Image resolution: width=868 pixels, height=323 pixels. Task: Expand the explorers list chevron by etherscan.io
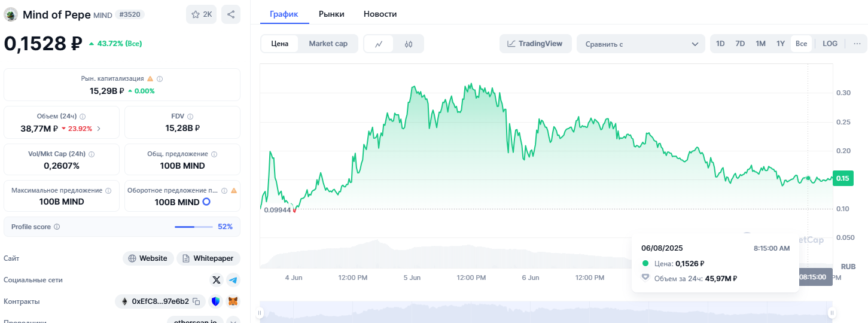tap(233, 322)
